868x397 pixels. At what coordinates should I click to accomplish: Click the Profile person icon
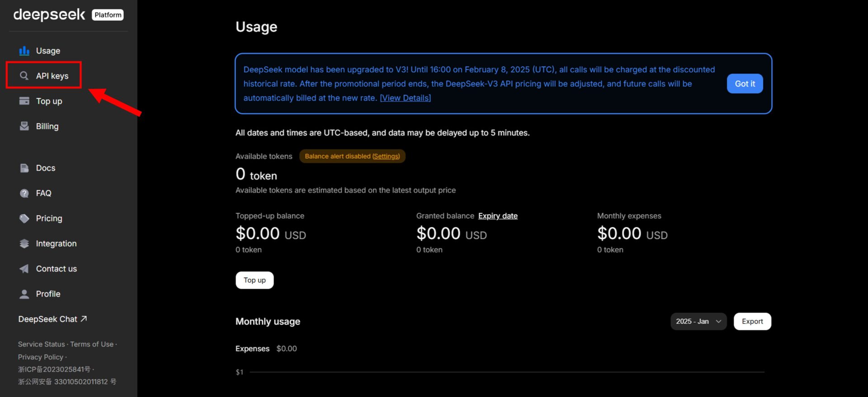click(24, 294)
